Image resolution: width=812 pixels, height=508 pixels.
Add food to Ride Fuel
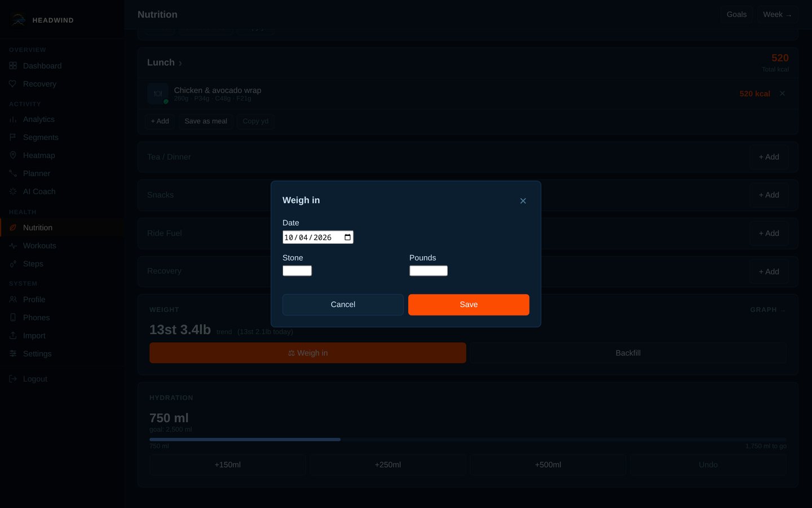769,233
